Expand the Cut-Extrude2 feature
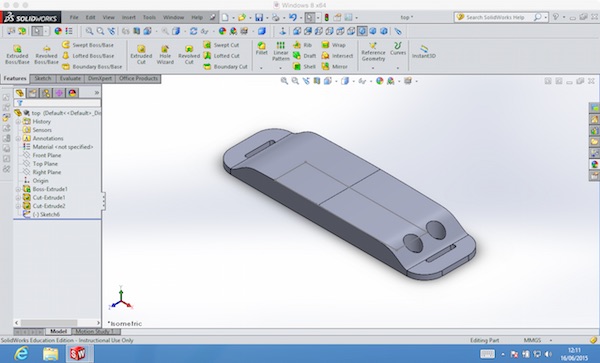The height and width of the screenshot is (363, 600). pyautogui.click(x=18, y=206)
